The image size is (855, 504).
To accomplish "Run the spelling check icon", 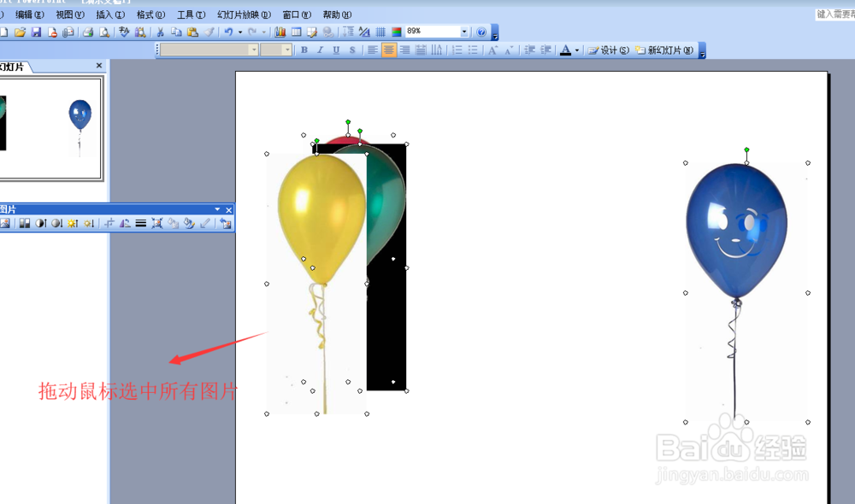I will 124,32.
